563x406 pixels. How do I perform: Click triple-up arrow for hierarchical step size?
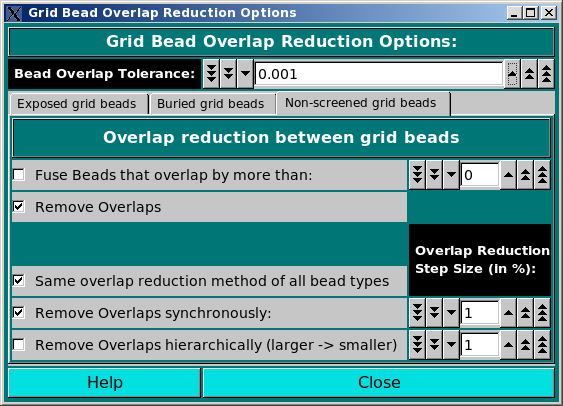542,345
